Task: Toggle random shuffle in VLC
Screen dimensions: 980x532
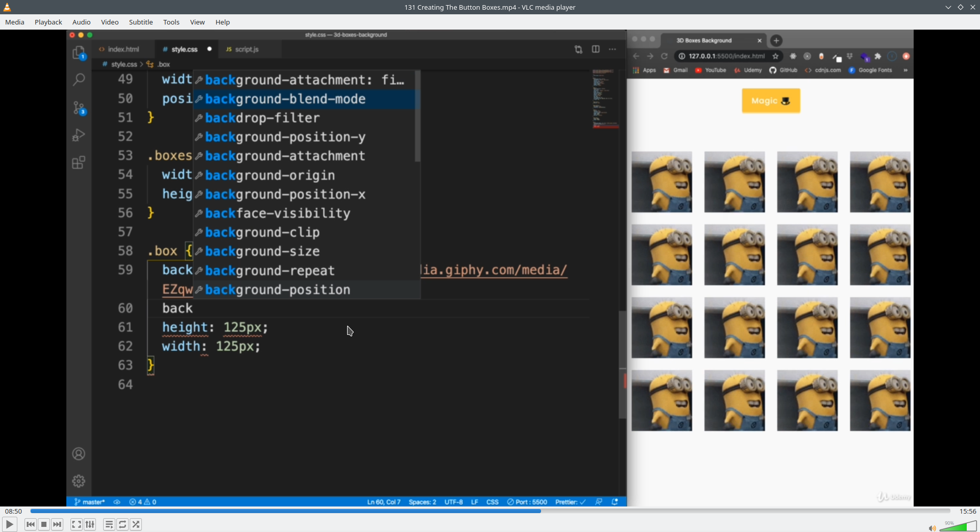Action: [136, 524]
